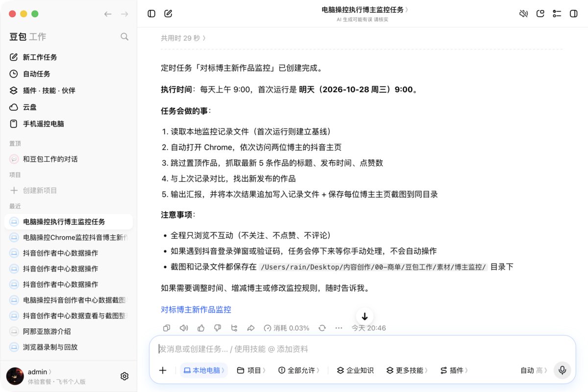
Task: Like the reply with thumbs-up
Action: [x=201, y=328]
